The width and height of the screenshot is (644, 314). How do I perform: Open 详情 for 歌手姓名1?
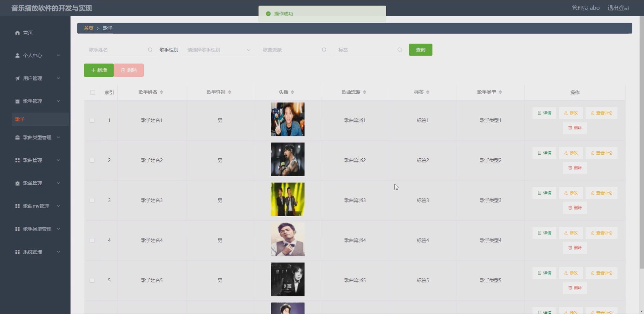tap(544, 113)
